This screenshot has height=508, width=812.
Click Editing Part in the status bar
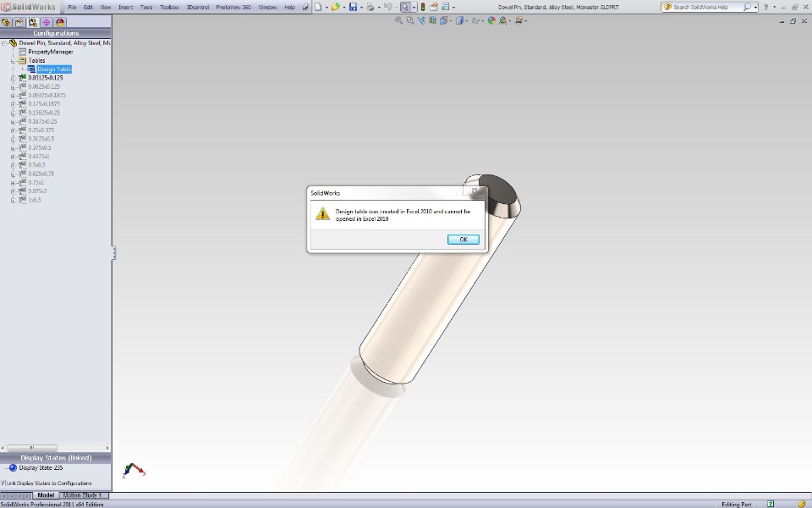coord(737,504)
